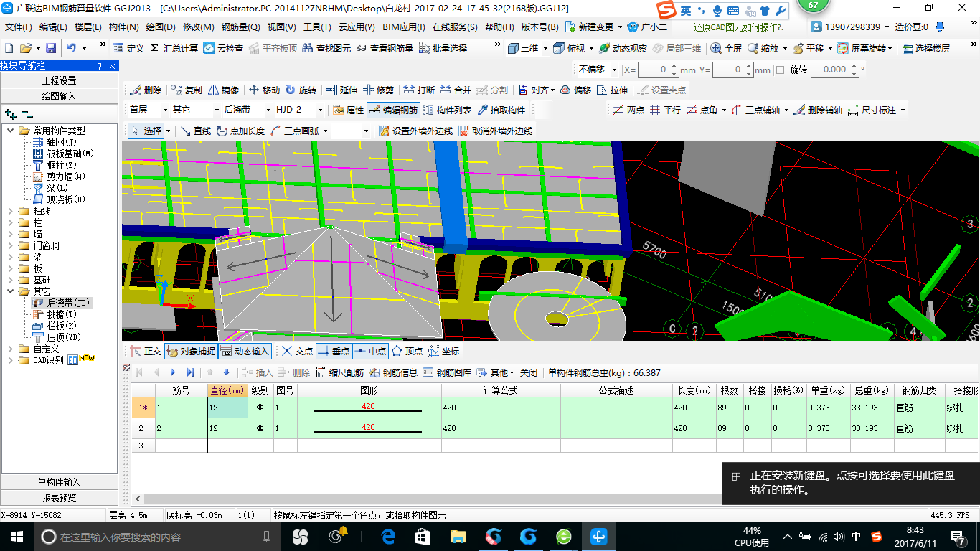
Task: Click 缩尺配筋 in rebar panel
Action: coord(340,372)
